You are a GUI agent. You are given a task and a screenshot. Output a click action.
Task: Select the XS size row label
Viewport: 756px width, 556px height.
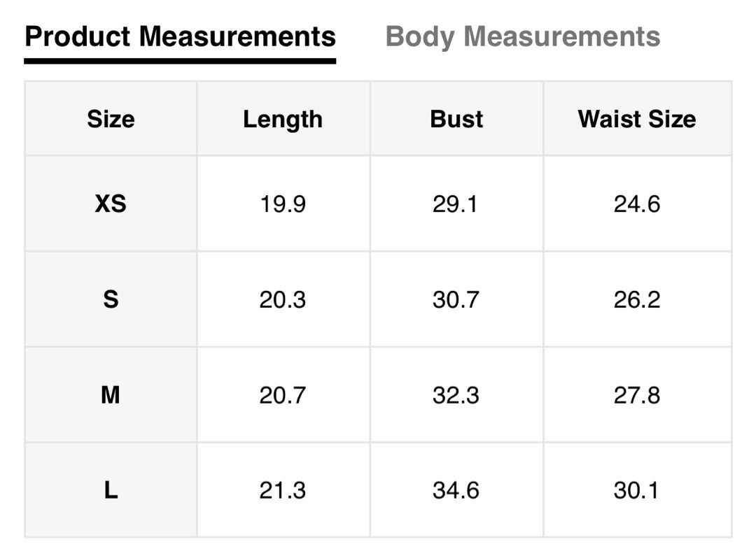click(x=111, y=204)
